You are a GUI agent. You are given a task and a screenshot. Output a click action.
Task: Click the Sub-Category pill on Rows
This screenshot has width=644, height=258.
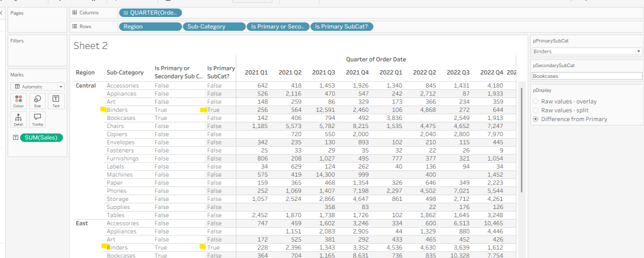point(214,26)
